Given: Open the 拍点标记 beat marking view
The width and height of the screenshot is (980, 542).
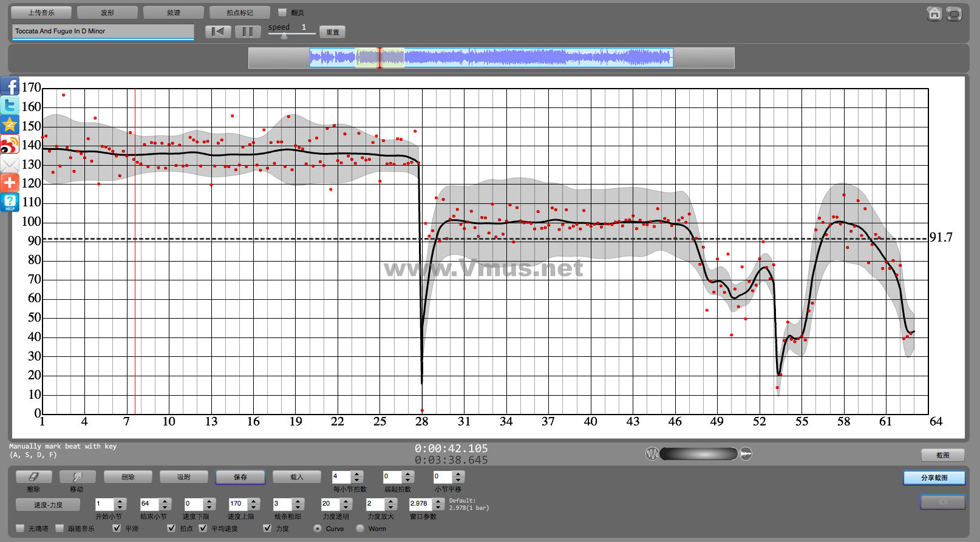Looking at the screenshot, I should [x=240, y=12].
